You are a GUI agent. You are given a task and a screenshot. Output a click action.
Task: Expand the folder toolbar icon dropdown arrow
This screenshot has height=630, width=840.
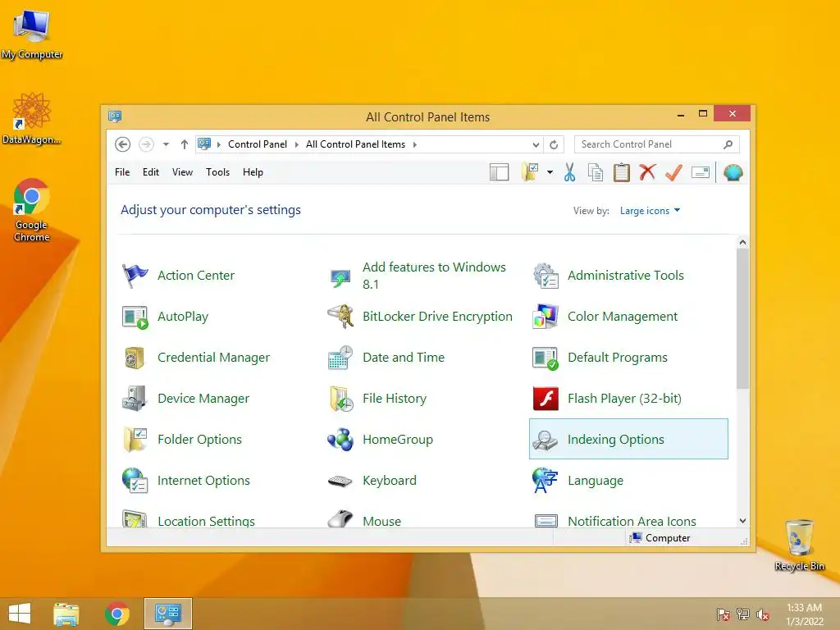(x=550, y=172)
